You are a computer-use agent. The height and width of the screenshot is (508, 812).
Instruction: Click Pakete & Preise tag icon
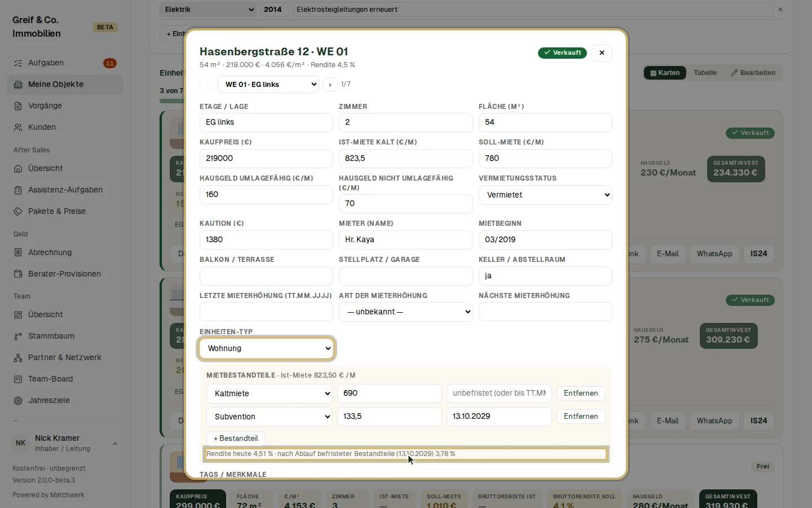[18, 212]
